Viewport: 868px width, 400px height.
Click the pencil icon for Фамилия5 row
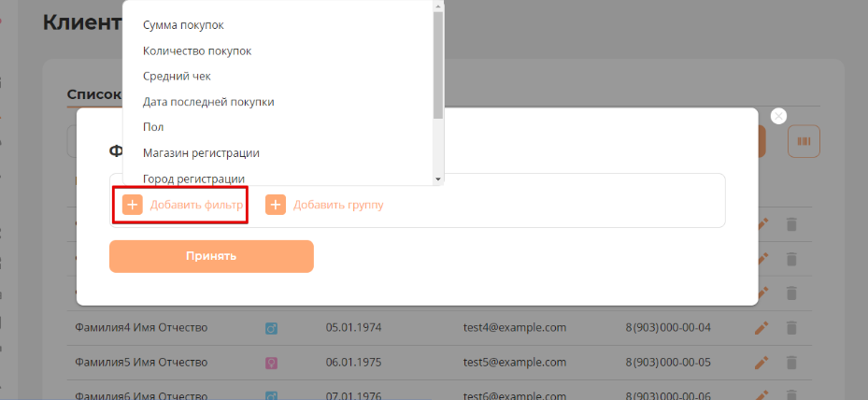[761, 362]
